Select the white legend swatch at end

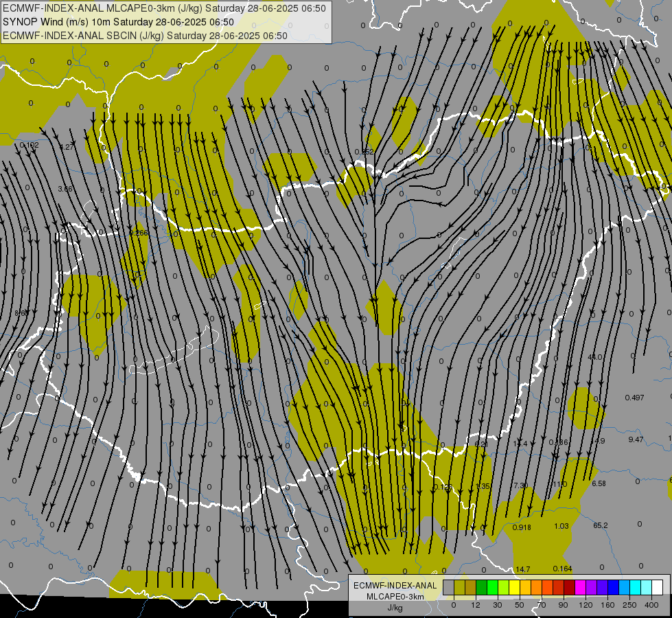(658, 587)
